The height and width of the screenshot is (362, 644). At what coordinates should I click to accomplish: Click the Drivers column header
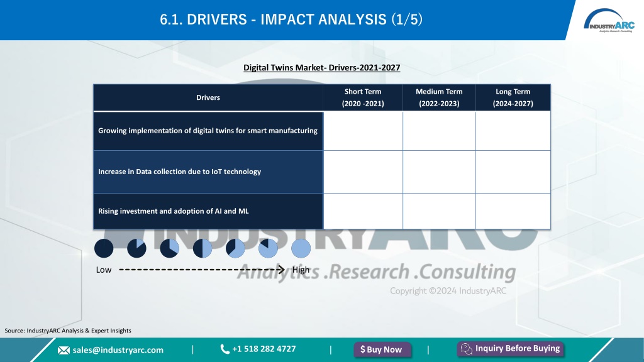[x=208, y=97]
